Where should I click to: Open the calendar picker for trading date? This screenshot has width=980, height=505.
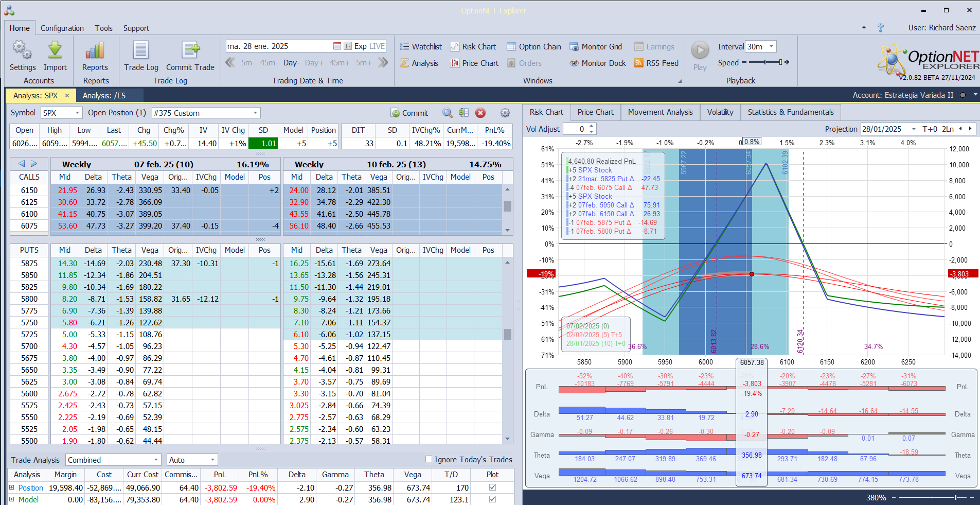click(337, 46)
